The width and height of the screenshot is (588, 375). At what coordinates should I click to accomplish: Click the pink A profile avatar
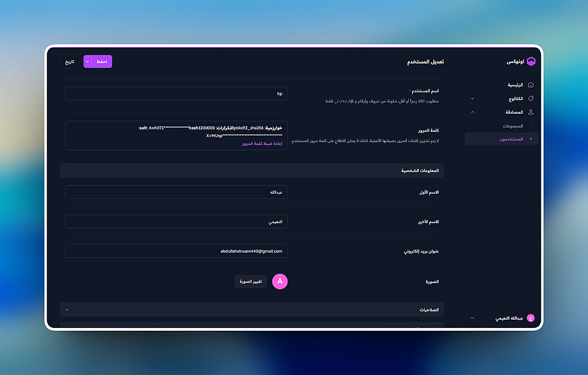280,281
